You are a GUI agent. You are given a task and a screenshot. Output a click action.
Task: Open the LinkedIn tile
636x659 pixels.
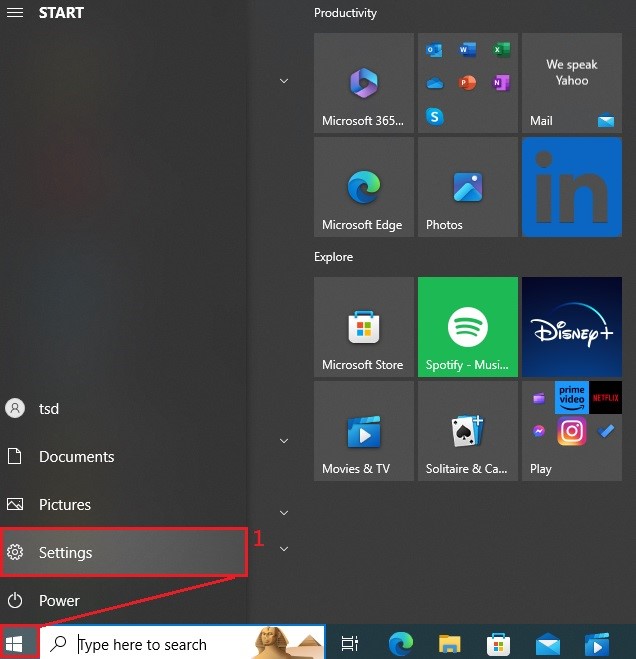click(x=572, y=187)
